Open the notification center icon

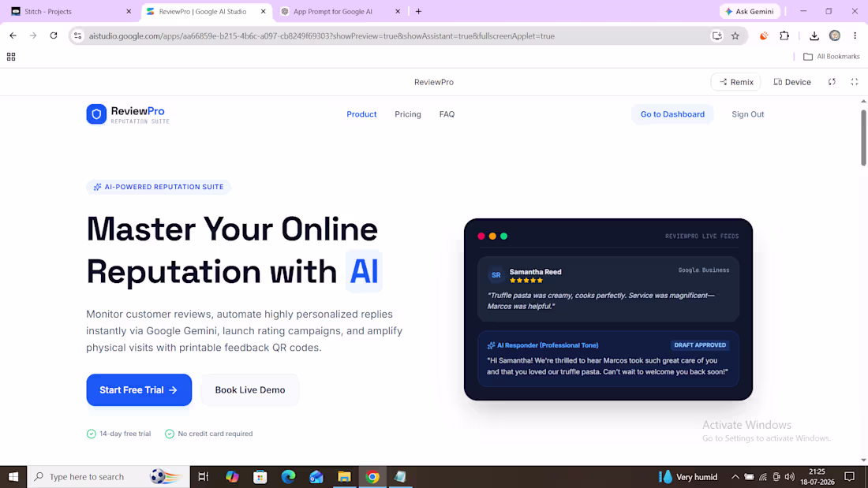(x=850, y=476)
